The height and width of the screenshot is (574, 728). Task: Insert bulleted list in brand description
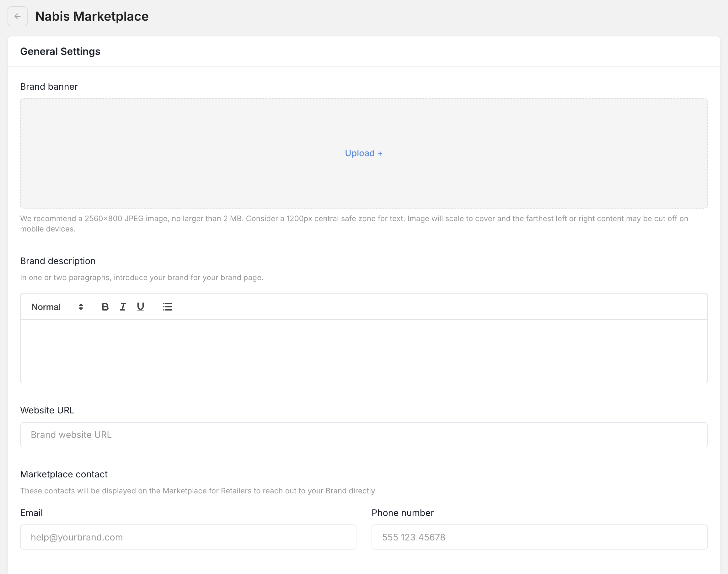point(168,307)
